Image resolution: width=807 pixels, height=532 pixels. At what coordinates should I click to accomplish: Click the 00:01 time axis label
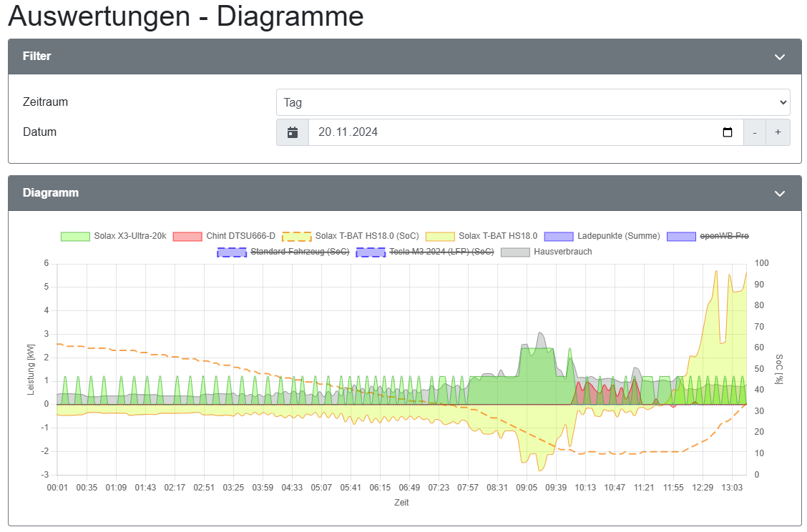tap(57, 488)
